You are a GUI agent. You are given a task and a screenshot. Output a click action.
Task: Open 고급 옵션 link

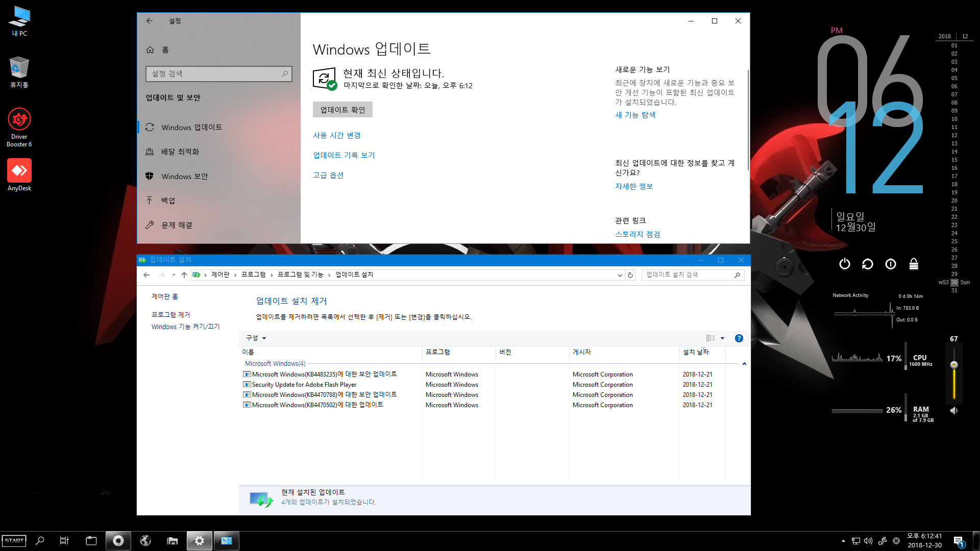click(x=328, y=175)
